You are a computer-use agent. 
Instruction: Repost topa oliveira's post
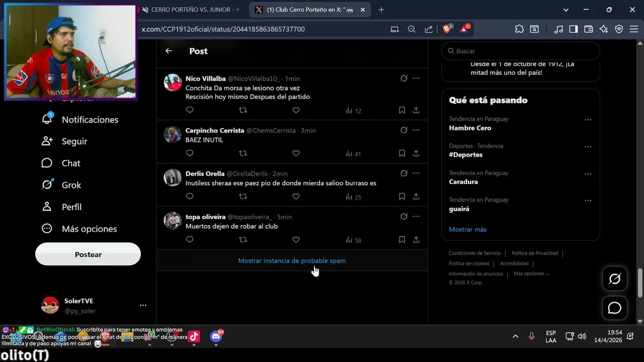[x=243, y=240]
